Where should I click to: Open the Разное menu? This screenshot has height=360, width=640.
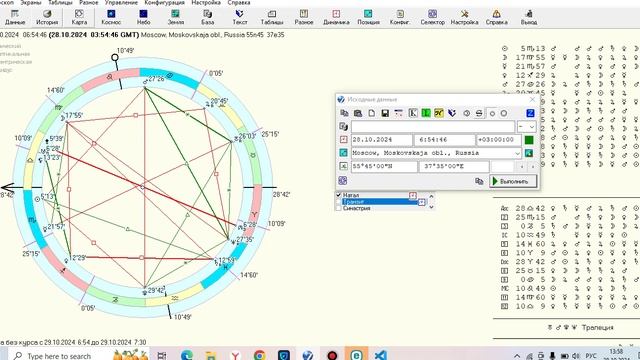click(89, 2)
